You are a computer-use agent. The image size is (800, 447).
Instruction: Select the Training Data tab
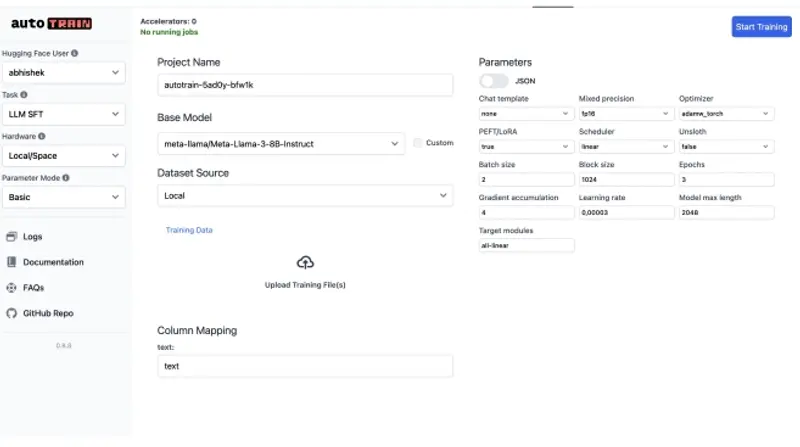[x=189, y=230]
